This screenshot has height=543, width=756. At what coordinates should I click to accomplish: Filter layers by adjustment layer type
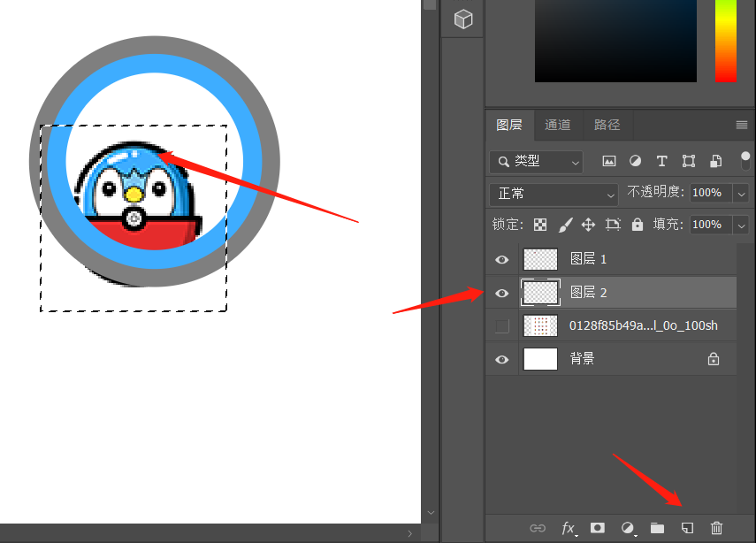click(x=636, y=161)
